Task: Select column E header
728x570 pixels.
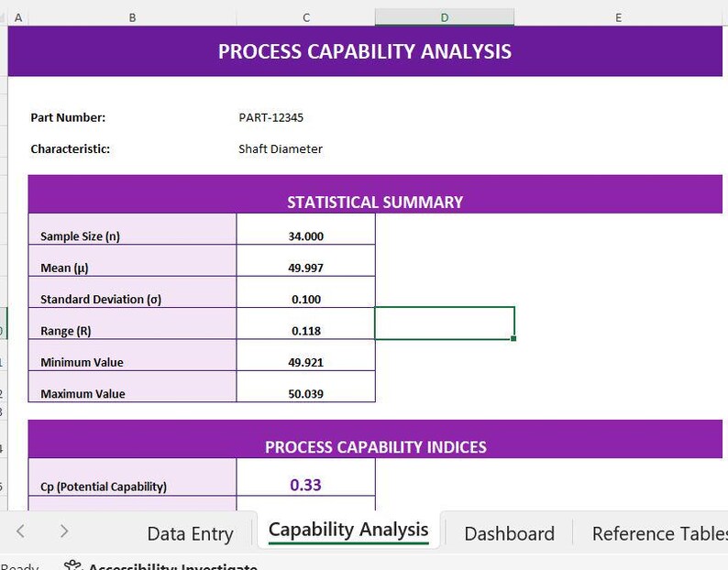Action: click(618, 17)
